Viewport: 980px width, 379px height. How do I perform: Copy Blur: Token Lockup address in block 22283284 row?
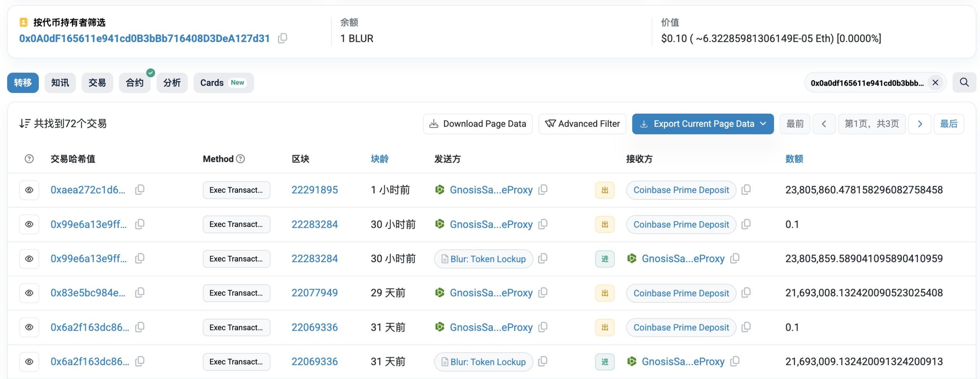point(542,259)
